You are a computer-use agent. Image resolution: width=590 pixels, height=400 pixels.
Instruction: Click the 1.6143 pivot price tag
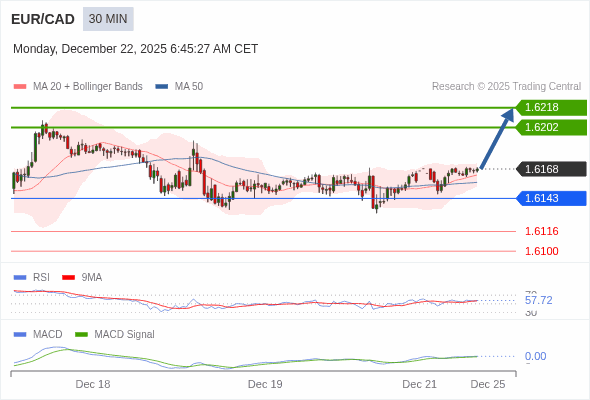coord(551,198)
